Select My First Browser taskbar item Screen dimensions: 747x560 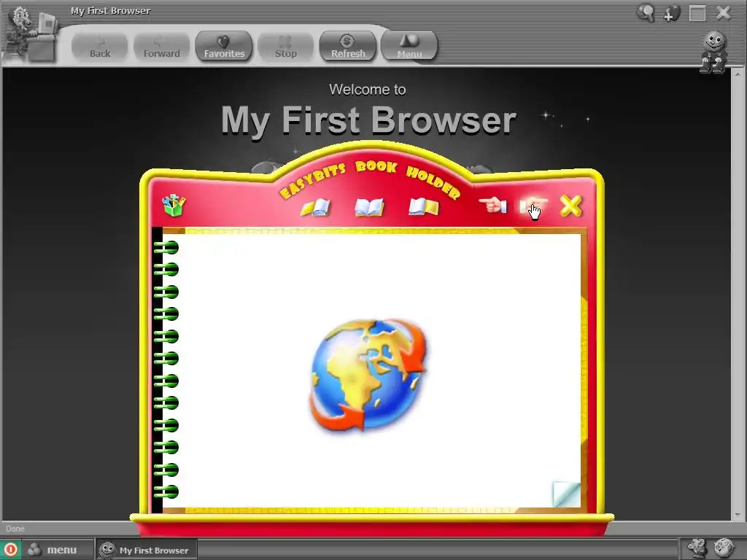(x=146, y=550)
